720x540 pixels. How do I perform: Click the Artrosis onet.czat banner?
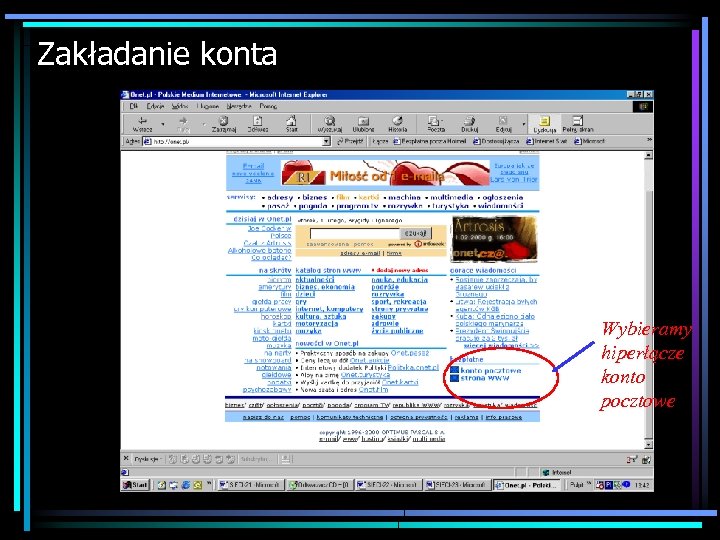coord(494,239)
